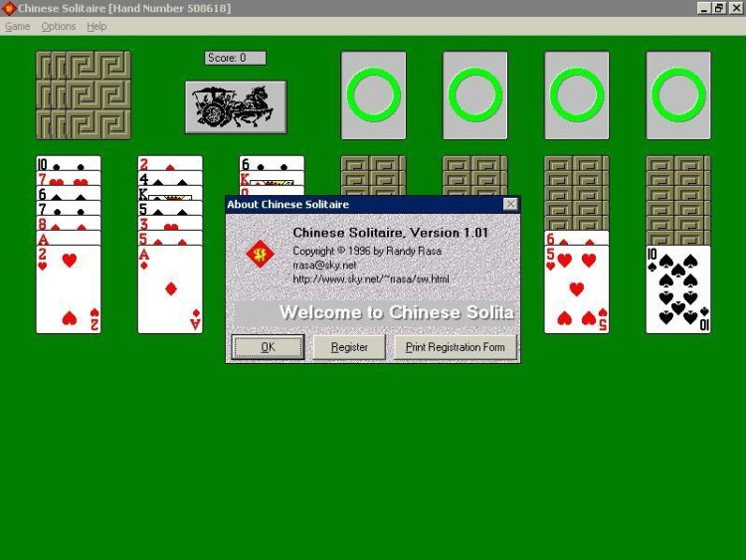
Task: Click the 2 of hearts card
Action: click(x=69, y=288)
